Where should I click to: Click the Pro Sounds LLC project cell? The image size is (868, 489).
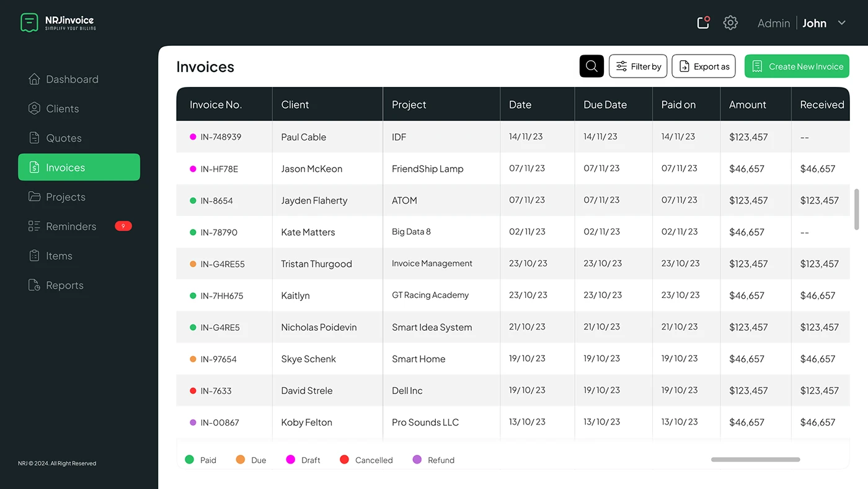point(425,423)
